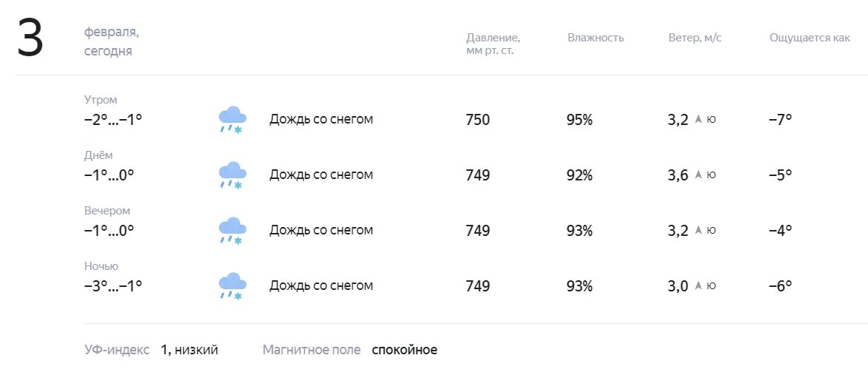This screenshot has height=372, width=868.
Task: Click the 'Ощущается как' column header
Action: (x=810, y=38)
